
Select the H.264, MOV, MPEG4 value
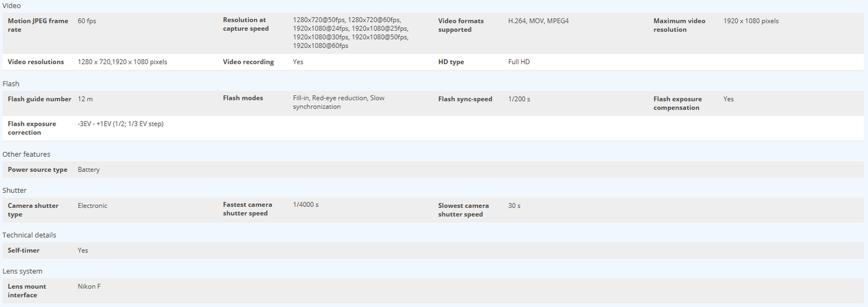pyautogui.click(x=538, y=21)
